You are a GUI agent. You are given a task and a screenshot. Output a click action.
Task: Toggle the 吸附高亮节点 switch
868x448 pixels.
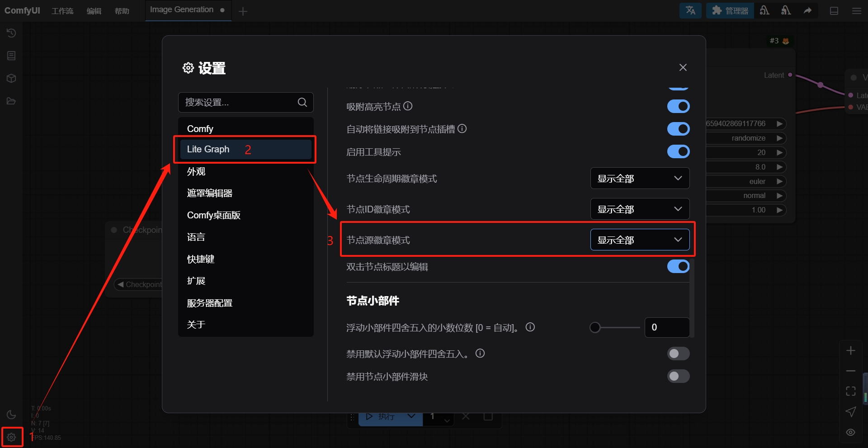pos(678,106)
